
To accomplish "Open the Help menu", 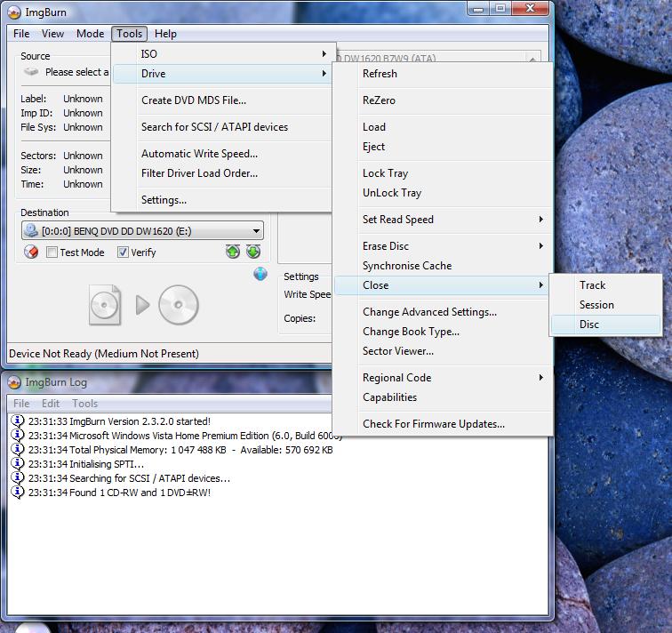I will (165, 34).
